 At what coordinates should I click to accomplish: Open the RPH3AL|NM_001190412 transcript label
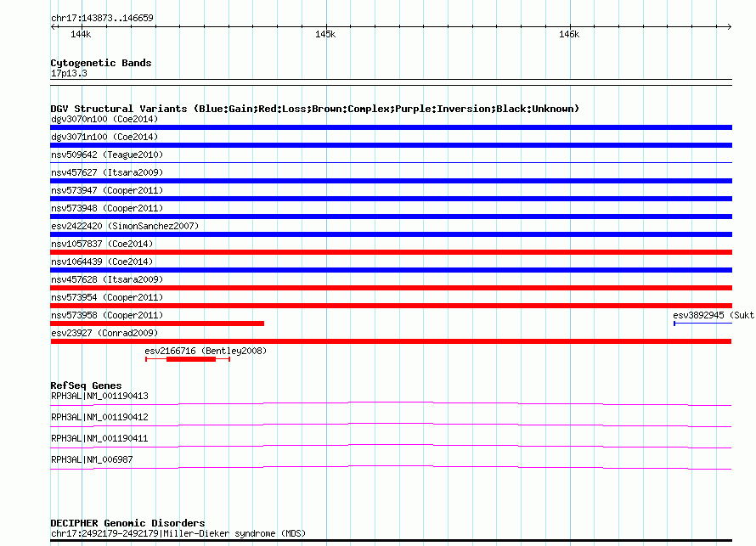[x=99, y=417]
